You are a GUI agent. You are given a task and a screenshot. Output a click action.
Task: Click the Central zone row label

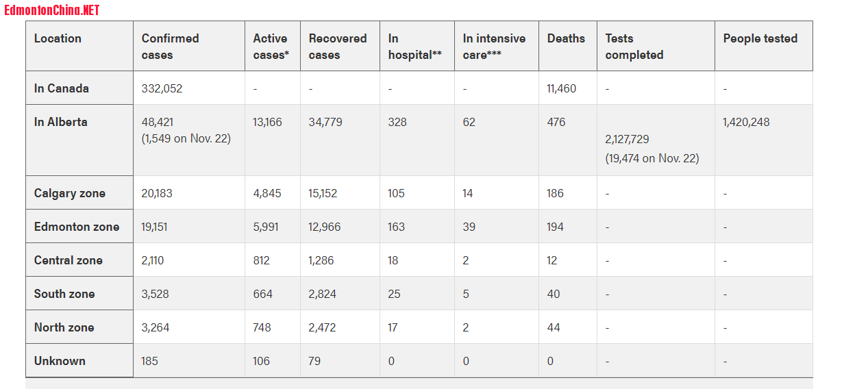pos(69,260)
